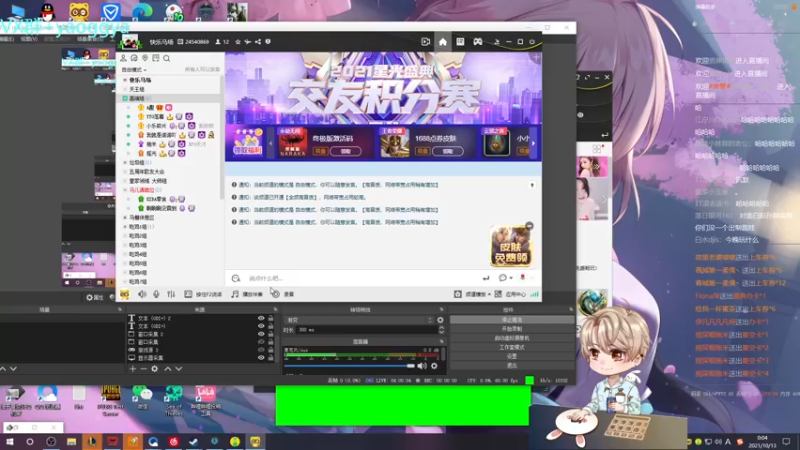Click 录音 record button in YY
Screen dimensions: 800x450
pyautogui.click(x=283, y=294)
